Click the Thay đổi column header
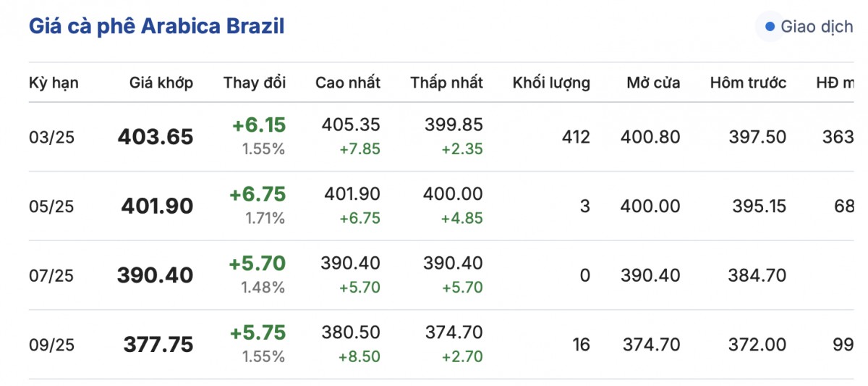Image resolution: width=868 pixels, height=386 pixels. coord(255,83)
